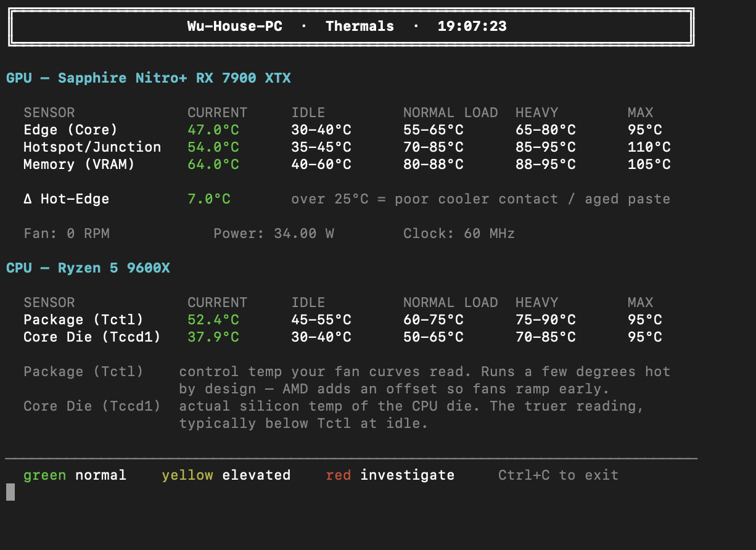Click the 'yellow elevated' legend entry
Viewport: 756px width, 550px height.
[x=226, y=475]
